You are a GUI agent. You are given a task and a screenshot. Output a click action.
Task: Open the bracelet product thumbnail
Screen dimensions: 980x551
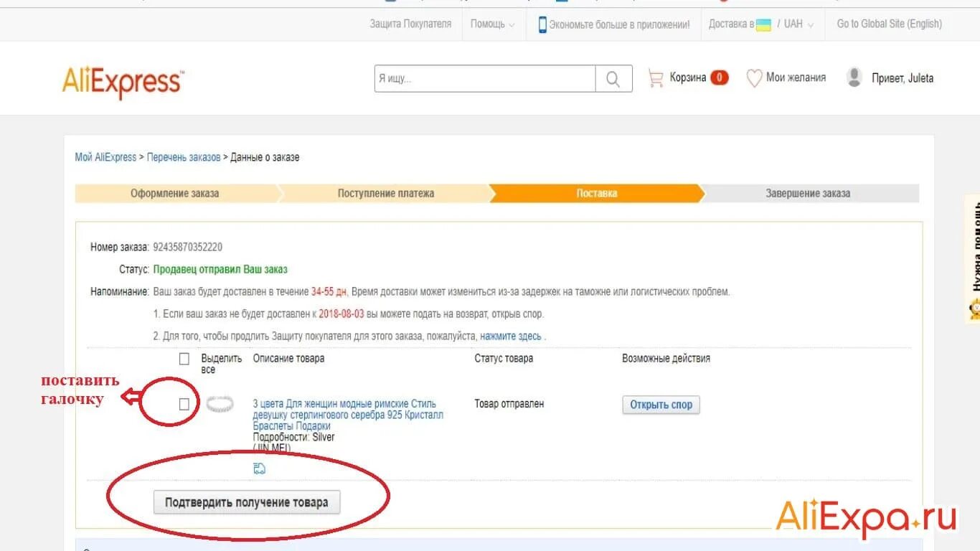click(220, 405)
